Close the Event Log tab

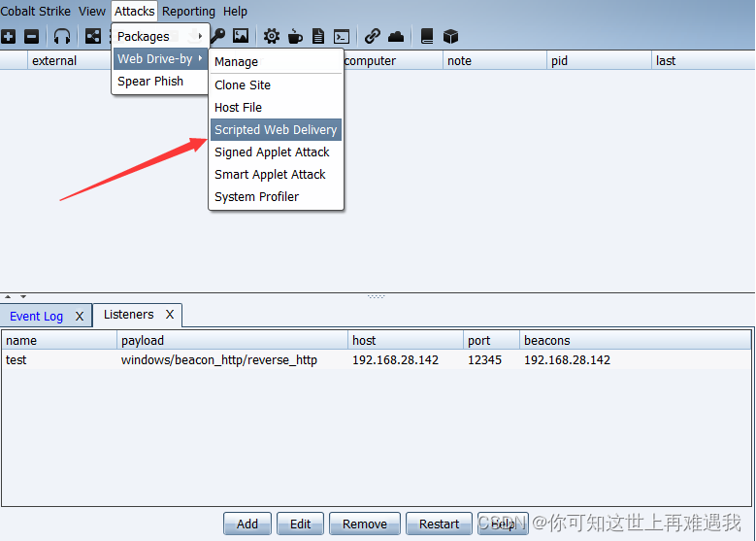[80, 317]
